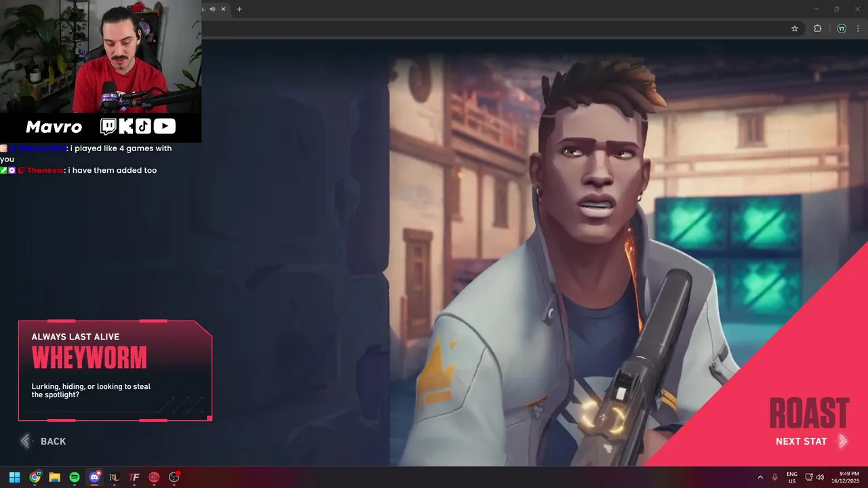
Task: Bookmark this page with the star
Action: pos(795,28)
